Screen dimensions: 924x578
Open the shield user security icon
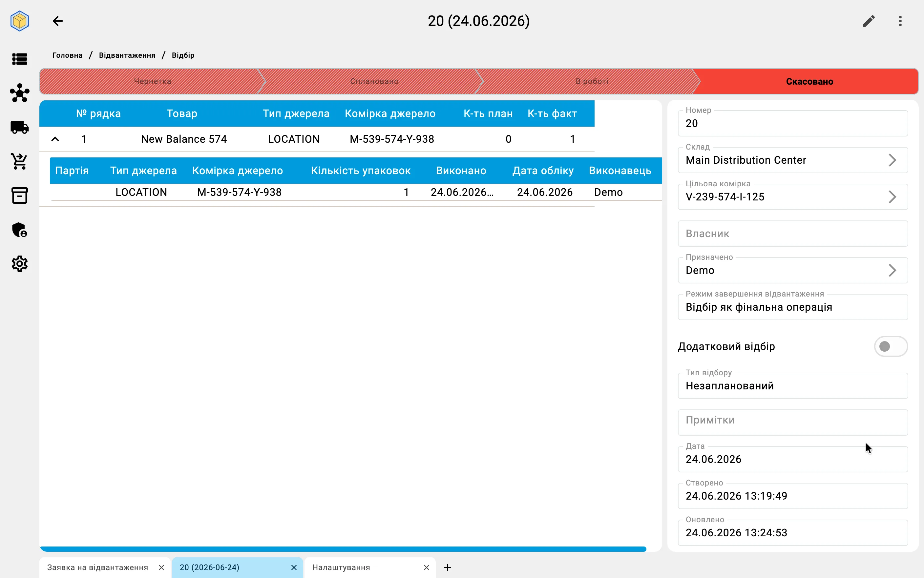[x=19, y=230]
